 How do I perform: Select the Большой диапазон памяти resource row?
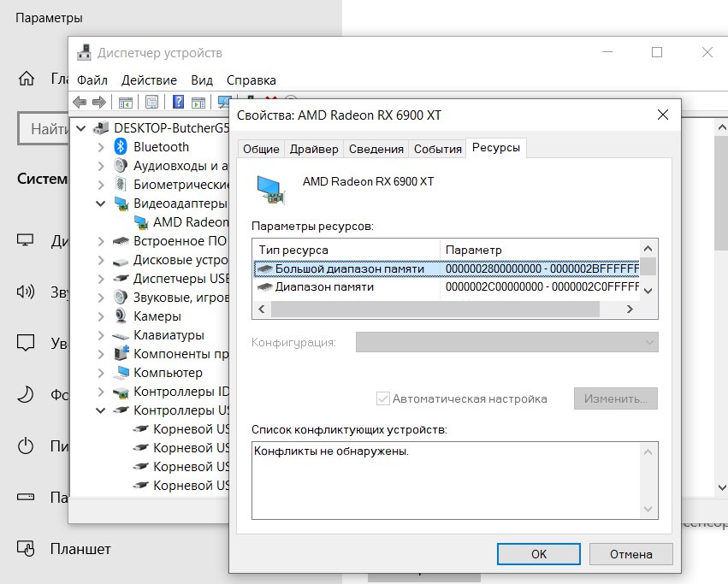pos(447,268)
